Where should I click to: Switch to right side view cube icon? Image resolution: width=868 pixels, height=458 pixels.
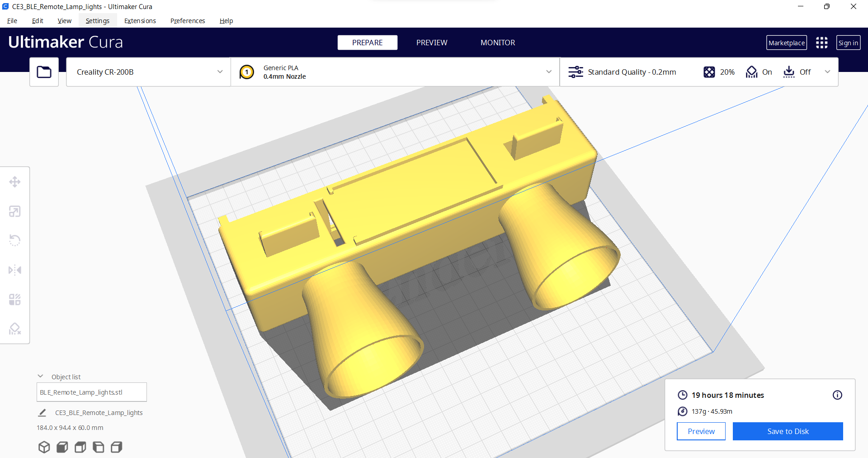click(x=116, y=447)
